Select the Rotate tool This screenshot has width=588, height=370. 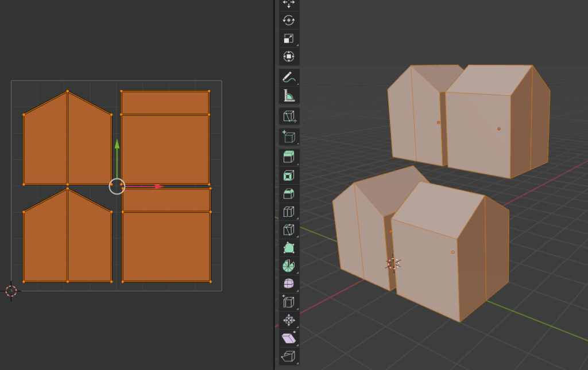[289, 20]
